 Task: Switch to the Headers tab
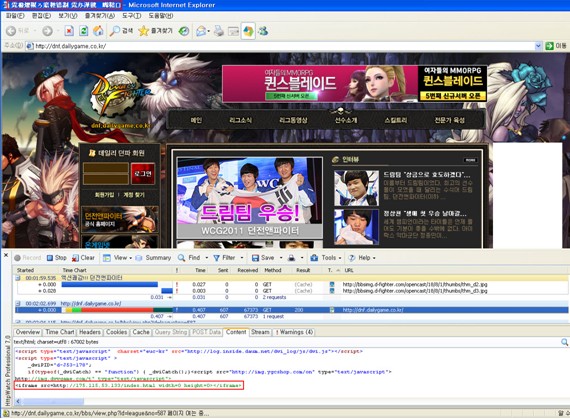coord(90,332)
